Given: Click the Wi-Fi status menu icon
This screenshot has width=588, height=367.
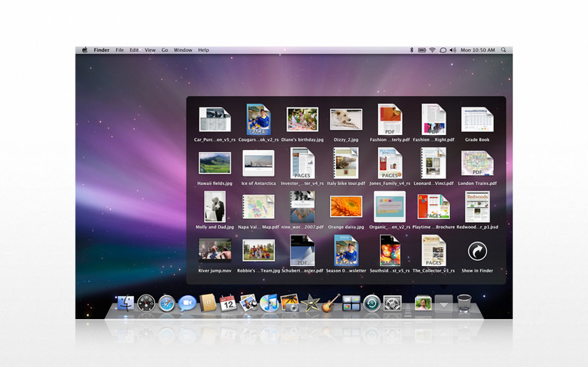Looking at the screenshot, I should [x=432, y=50].
